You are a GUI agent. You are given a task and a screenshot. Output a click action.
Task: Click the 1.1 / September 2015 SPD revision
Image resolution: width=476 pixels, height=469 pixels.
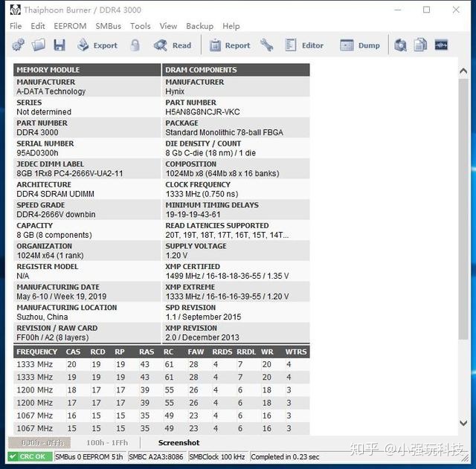pos(203,317)
